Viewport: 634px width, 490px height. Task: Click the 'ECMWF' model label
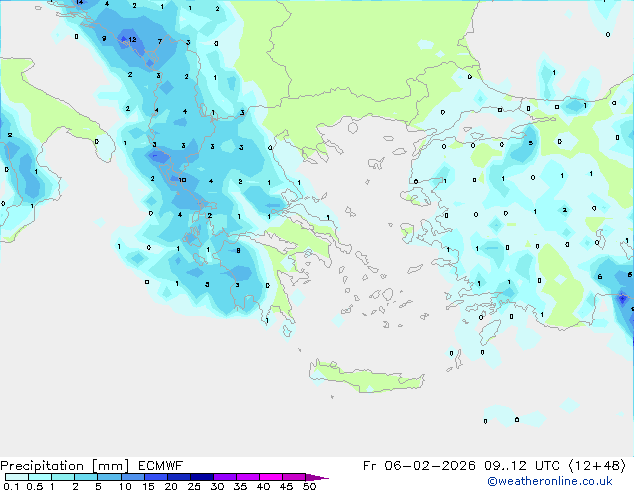coord(161,466)
